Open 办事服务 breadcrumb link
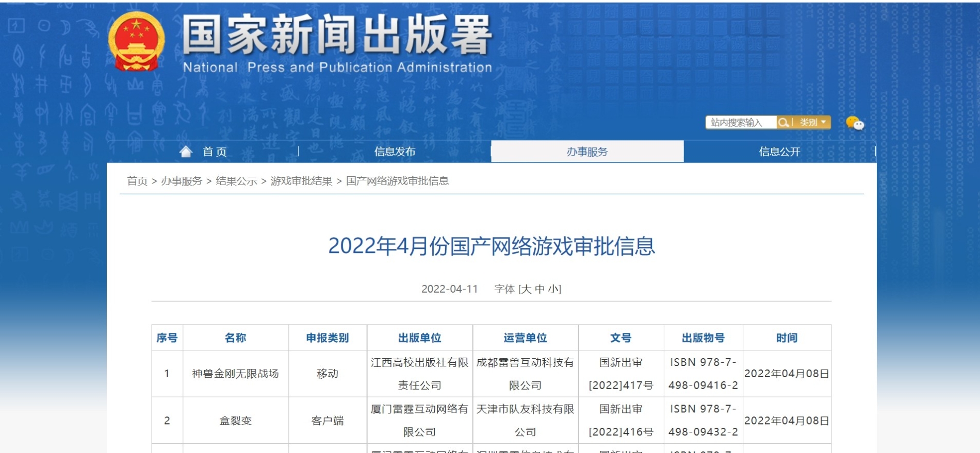 pyautogui.click(x=182, y=181)
